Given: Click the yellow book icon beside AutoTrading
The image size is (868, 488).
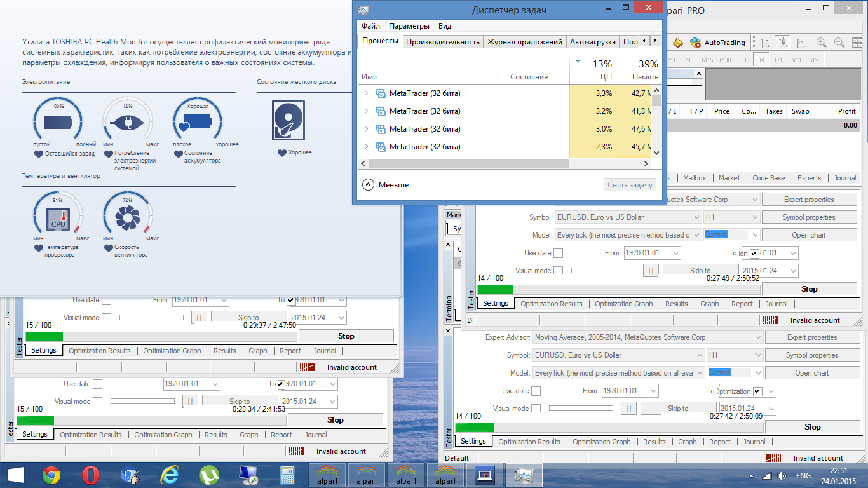Looking at the screenshot, I should pyautogui.click(x=677, y=43).
